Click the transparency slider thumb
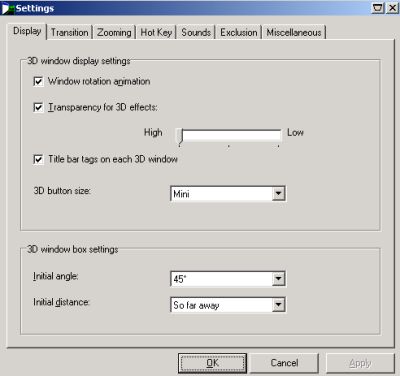Screen dimensions: 400x376 click(x=180, y=136)
